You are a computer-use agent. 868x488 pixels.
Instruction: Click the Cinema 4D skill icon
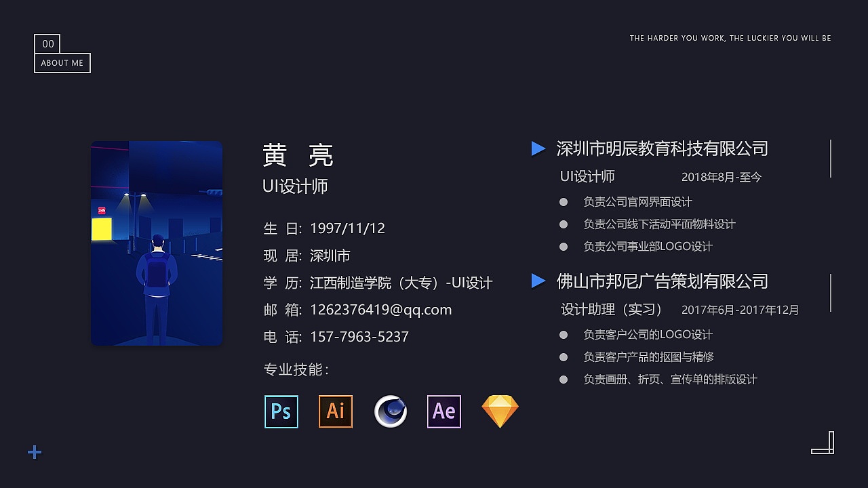390,411
